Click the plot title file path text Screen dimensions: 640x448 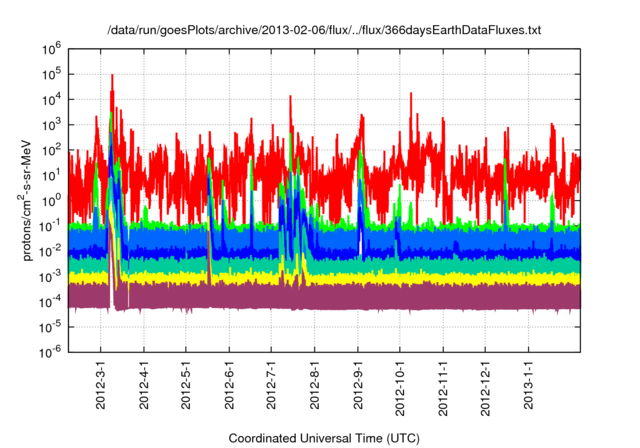pyautogui.click(x=324, y=31)
